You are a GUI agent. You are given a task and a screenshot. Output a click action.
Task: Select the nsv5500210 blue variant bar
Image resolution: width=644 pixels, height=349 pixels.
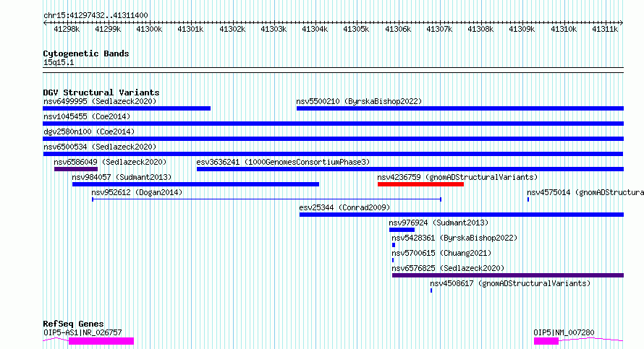point(460,108)
